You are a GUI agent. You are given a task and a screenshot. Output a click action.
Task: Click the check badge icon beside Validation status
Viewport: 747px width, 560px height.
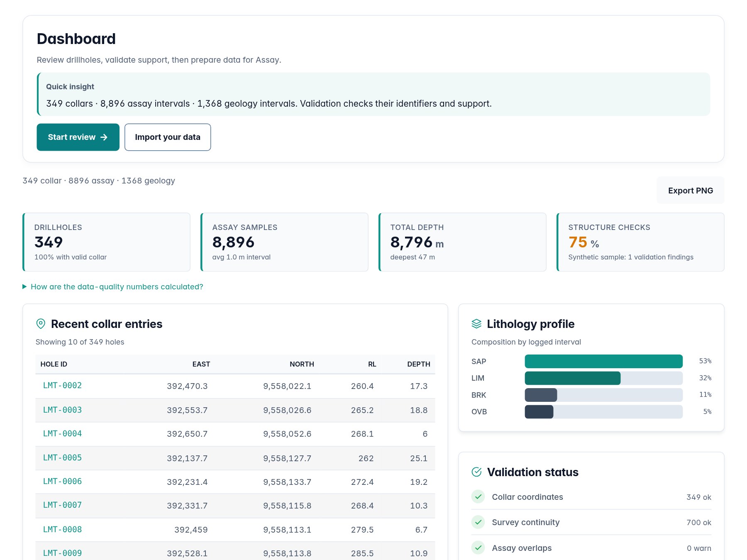(x=476, y=472)
